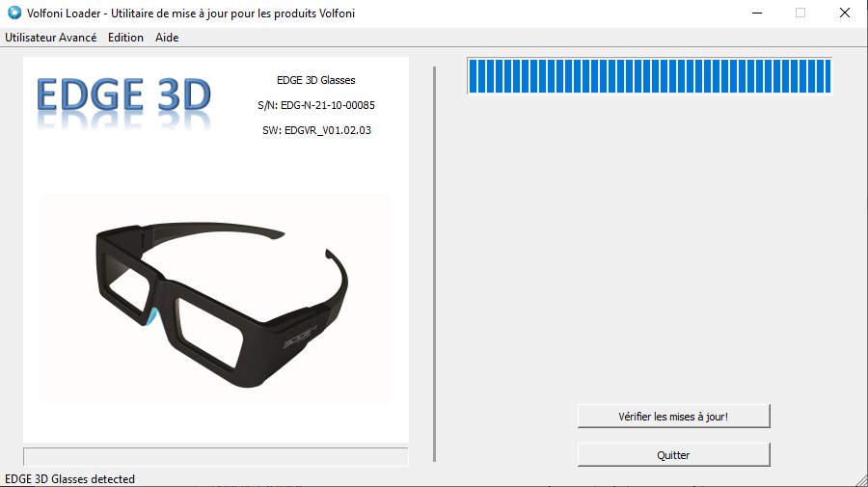Screen dimensions: 868x487
Task: Open the Edition menu
Action: [x=125, y=38]
